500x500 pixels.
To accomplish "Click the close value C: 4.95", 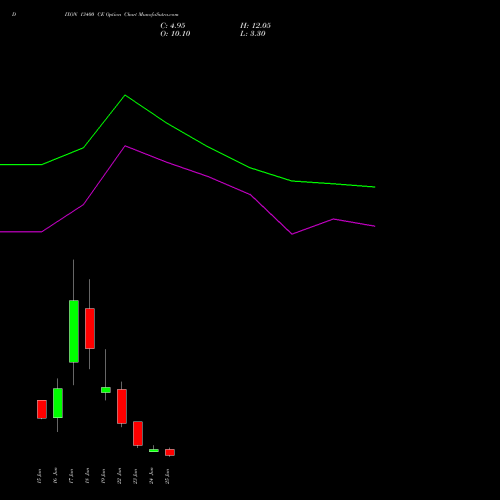I will click(173, 26).
